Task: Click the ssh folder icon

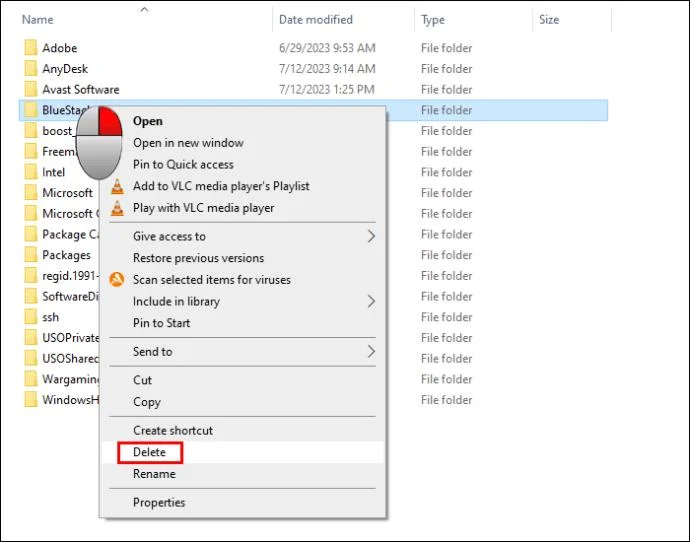Action: [30, 317]
